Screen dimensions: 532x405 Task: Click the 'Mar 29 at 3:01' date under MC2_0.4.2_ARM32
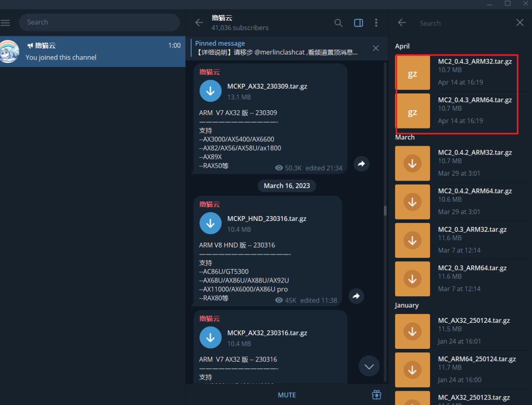[459, 173]
